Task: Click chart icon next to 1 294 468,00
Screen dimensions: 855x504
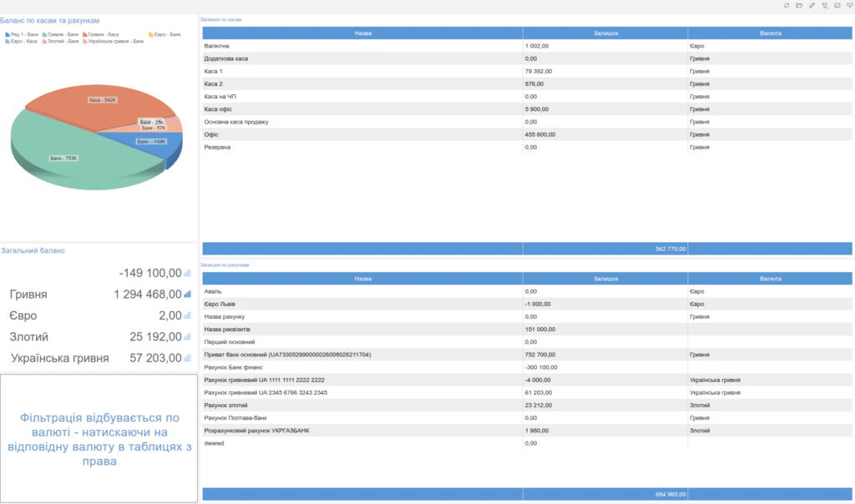Action: tap(188, 295)
